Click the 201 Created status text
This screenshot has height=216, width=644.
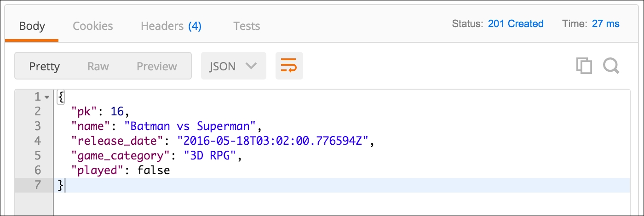click(x=516, y=24)
